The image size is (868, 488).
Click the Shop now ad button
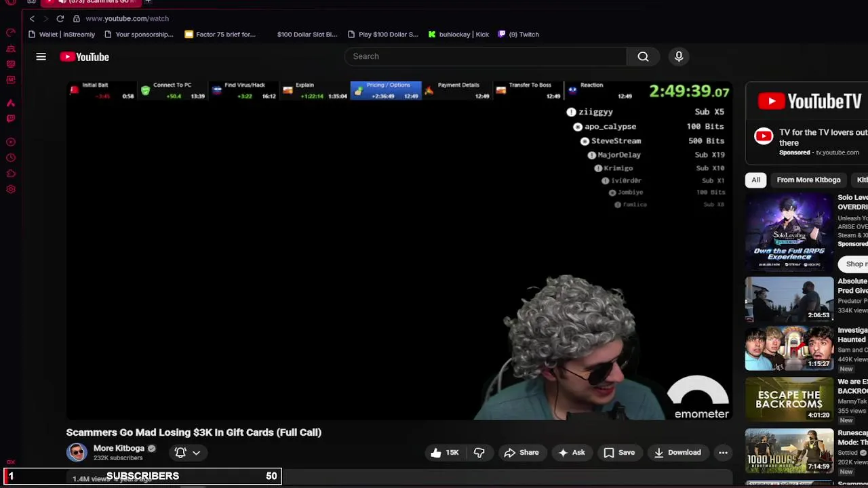[x=853, y=264]
